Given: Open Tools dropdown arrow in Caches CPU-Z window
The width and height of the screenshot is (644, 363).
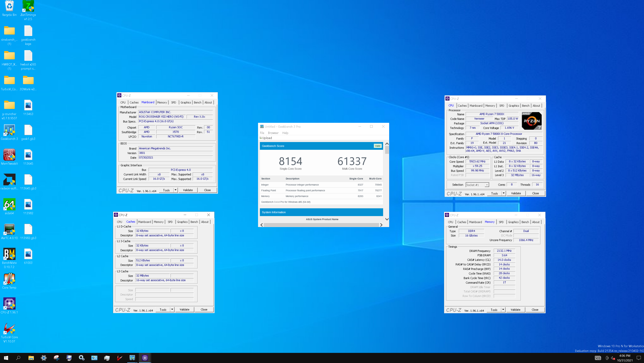Looking at the screenshot, I should point(172,310).
